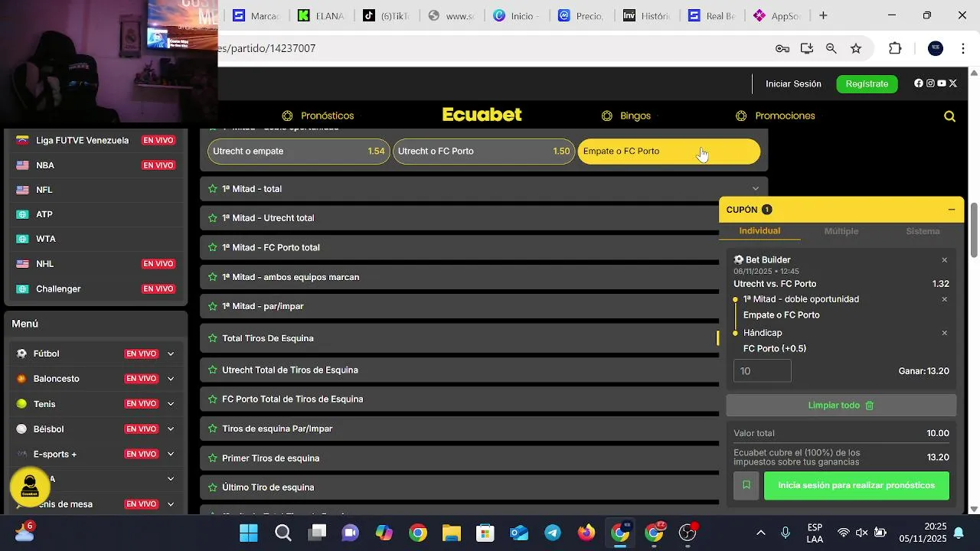The height and width of the screenshot is (551, 980).
Task: Open the Chrome profile avatar
Action: 936,48
